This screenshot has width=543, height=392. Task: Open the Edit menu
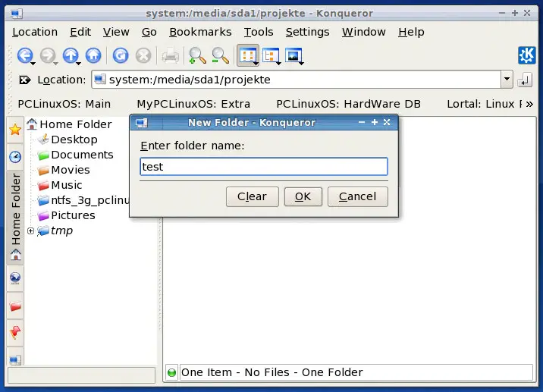(x=80, y=32)
